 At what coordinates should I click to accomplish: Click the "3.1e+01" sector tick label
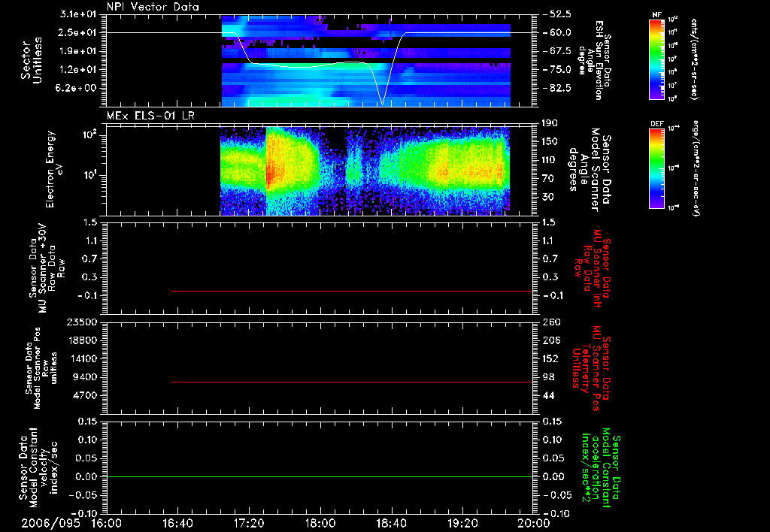click(x=78, y=14)
